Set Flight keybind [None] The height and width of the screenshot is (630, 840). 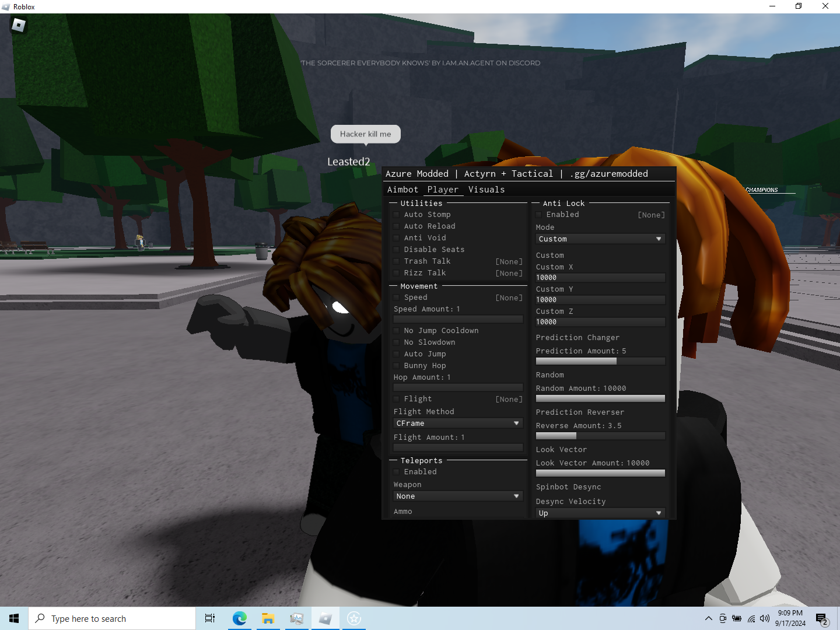click(x=509, y=399)
